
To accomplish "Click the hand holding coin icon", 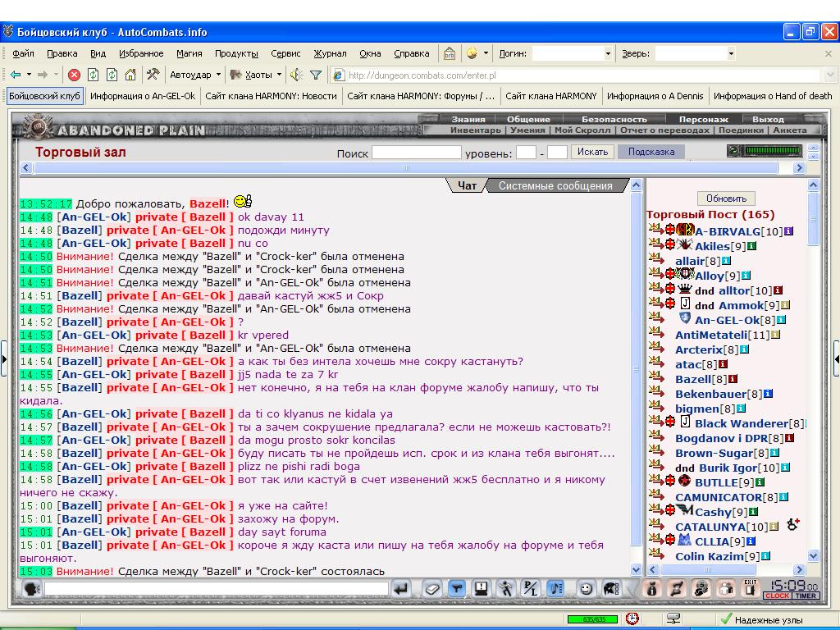I will pyautogui.click(x=701, y=589).
